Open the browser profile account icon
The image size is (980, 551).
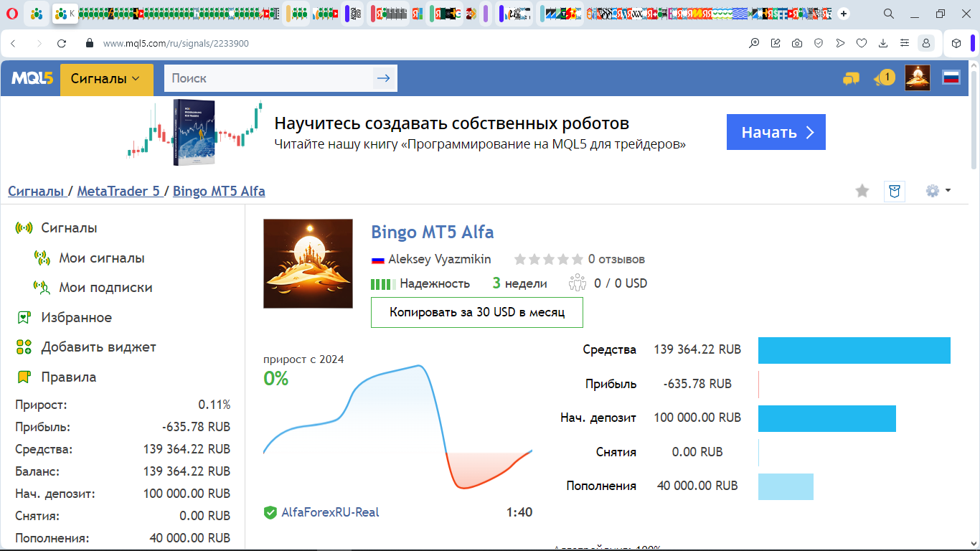click(x=926, y=43)
